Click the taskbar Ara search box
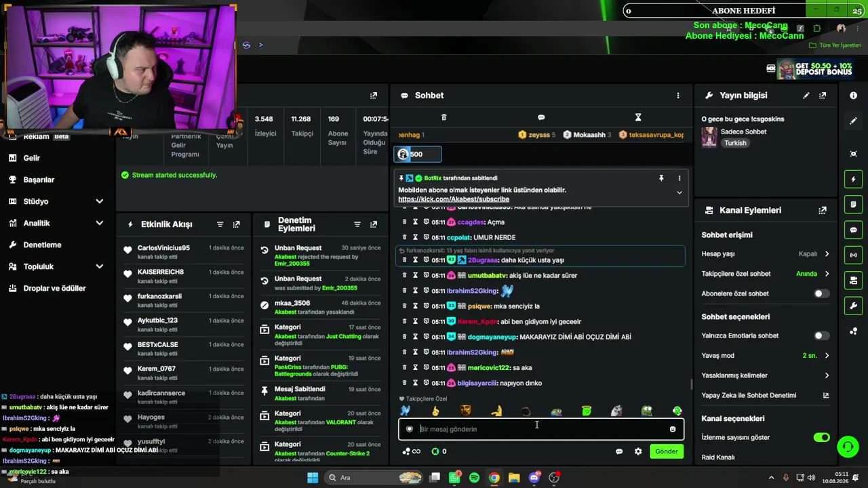 point(374,478)
